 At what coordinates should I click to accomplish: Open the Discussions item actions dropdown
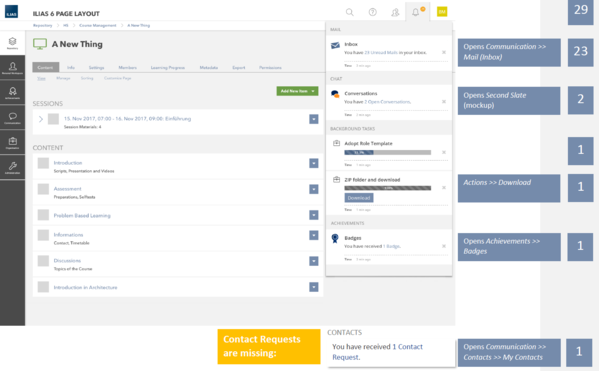pyautogui.click(x=314, y=261)
